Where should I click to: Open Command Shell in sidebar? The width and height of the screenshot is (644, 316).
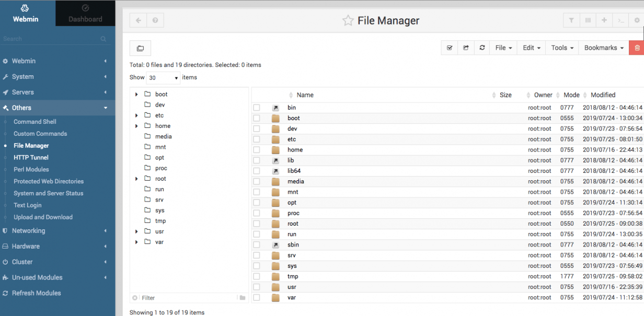pos(35,122)
